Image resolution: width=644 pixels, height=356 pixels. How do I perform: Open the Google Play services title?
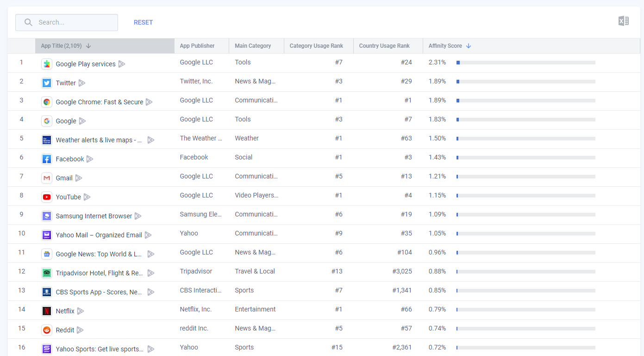[86, 64]
